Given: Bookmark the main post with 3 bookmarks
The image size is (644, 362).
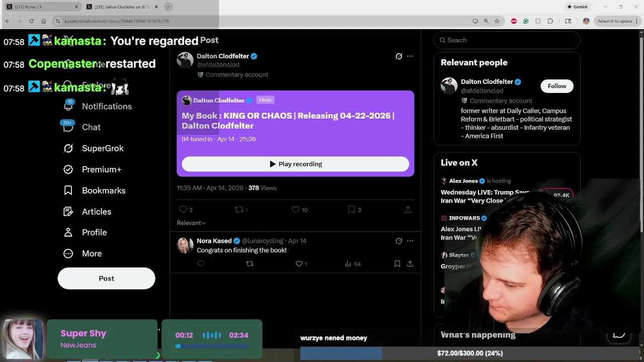Looking at the screenshot, I should [x=352, y=209].
